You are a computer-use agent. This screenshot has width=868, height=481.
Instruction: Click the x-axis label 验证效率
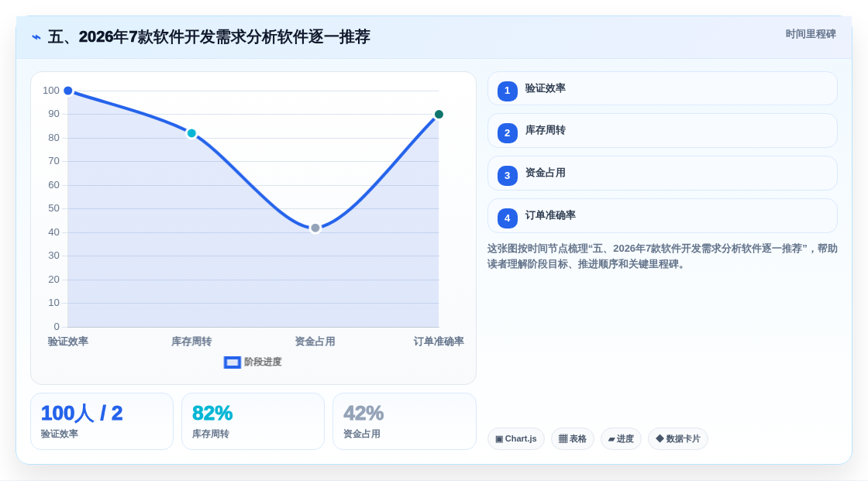68,342
